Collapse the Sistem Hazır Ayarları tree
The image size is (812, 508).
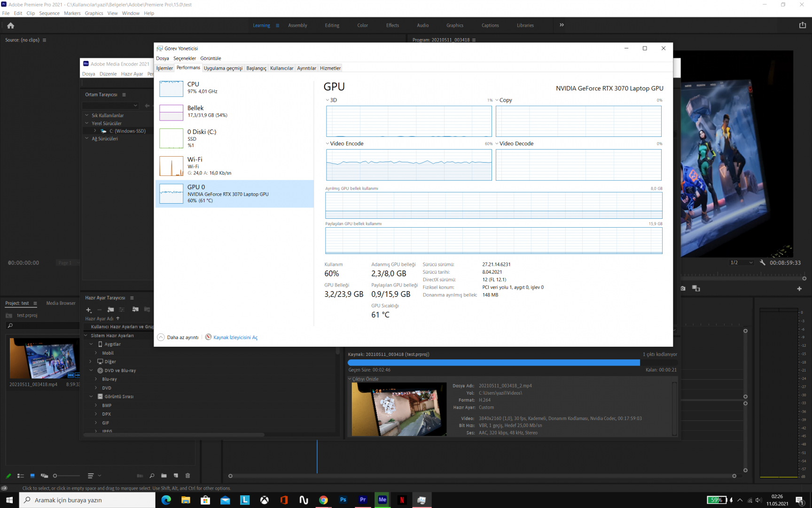coord(86,335)
